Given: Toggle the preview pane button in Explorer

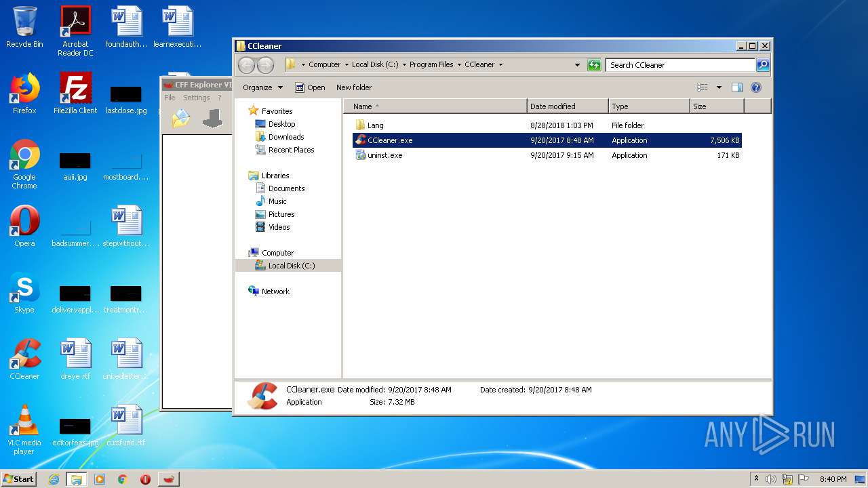Looking at the screenshot, I should (x=737, y=87).
